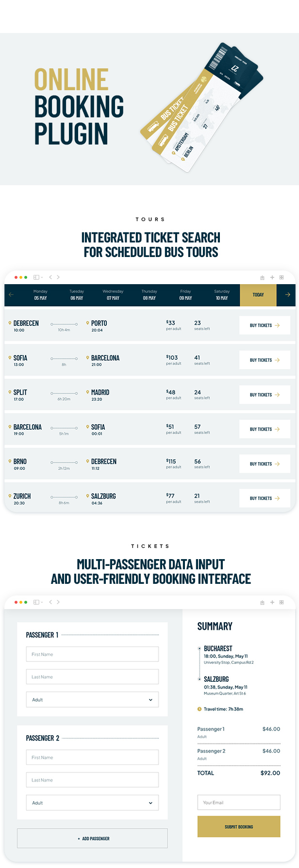Open tab overview grid in booking form window
299x868 pixels.
282,602
